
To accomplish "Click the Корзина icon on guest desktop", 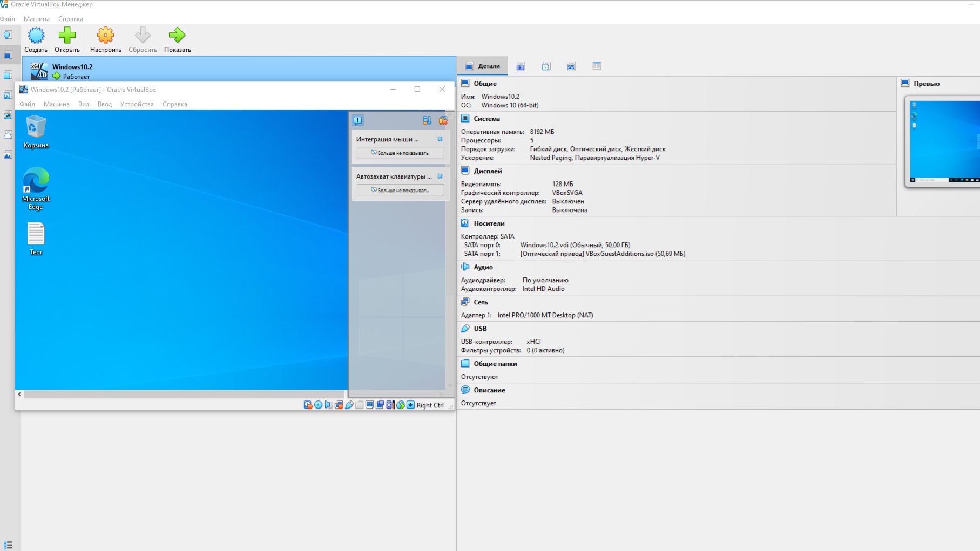I will (36, 132).
